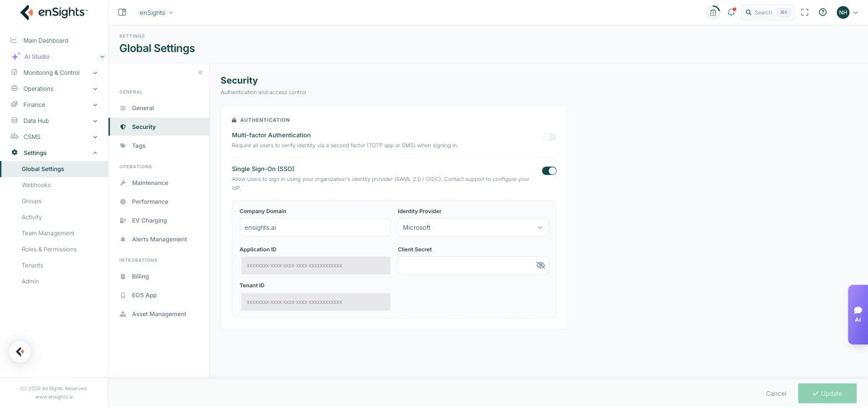868x408 pixels.
Task: Enable Multi-factor Authentication switch
Action: (x=549, y=137)
